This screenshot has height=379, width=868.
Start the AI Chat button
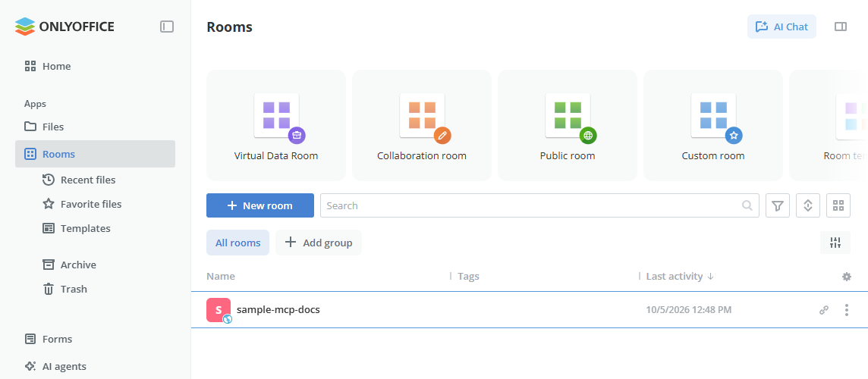pos(782,27)
